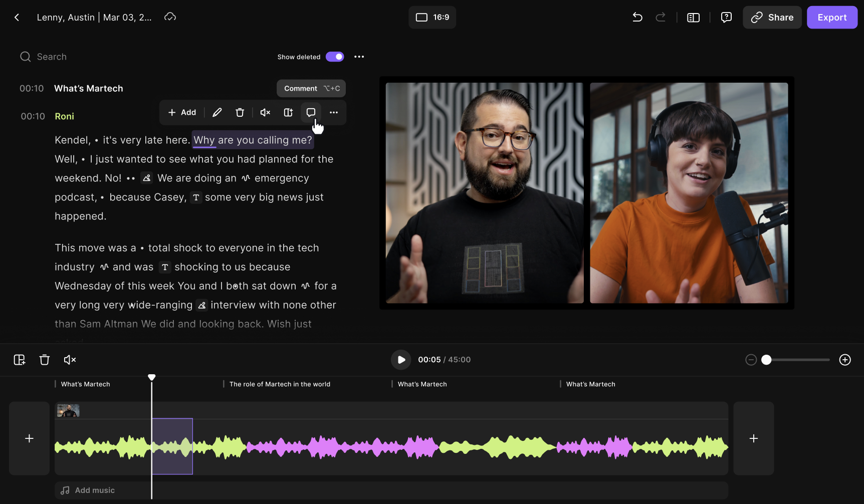
Task: Undo the last edit
Action: [x=637, y=18]
